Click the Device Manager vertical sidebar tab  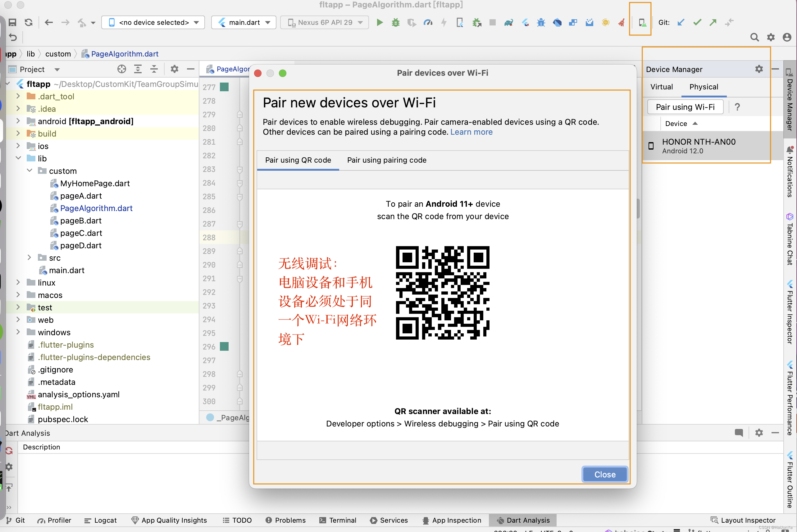(790, 99)
